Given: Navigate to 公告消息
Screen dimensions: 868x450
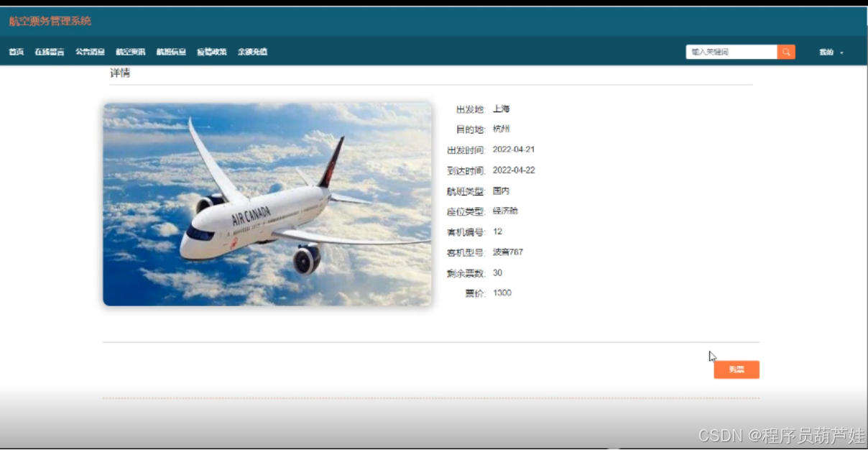Looking at the screenshot, I should [x=89, y=51].
